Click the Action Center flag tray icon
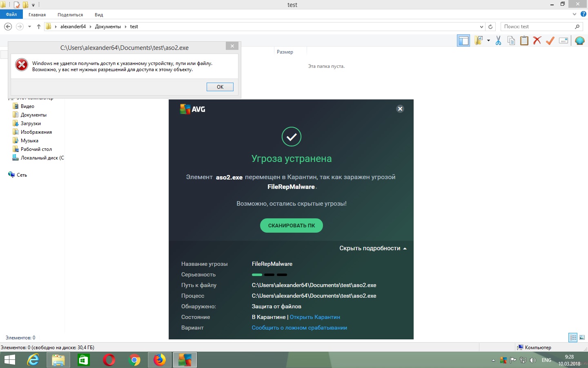The height and width of the screenshot is (368, 588). (513, 360)
